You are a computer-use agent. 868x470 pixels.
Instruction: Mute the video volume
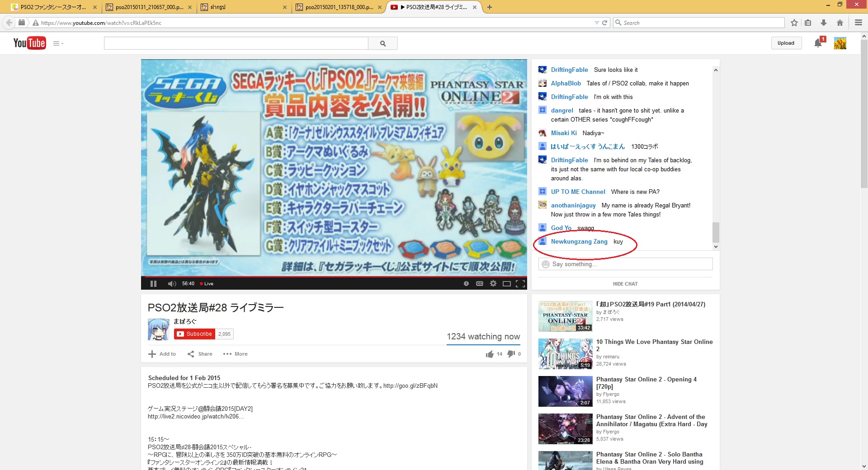(172, 284)
